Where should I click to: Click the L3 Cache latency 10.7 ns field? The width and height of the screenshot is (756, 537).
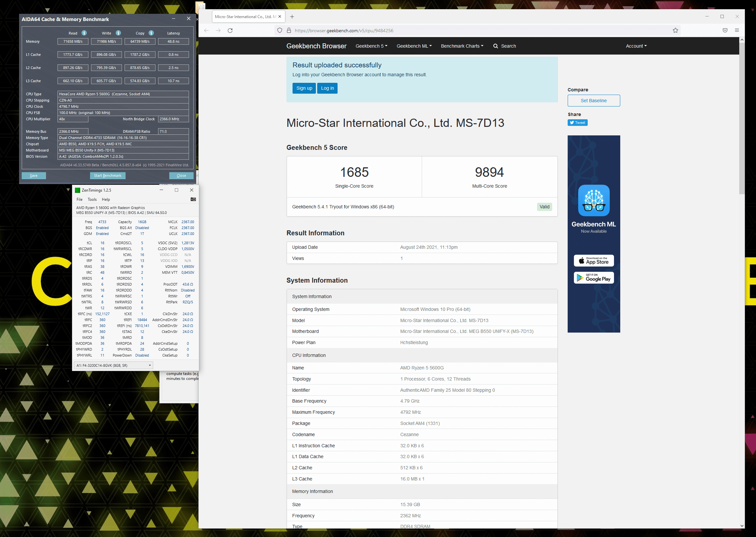pyautogui.click(x=173, y=81)
